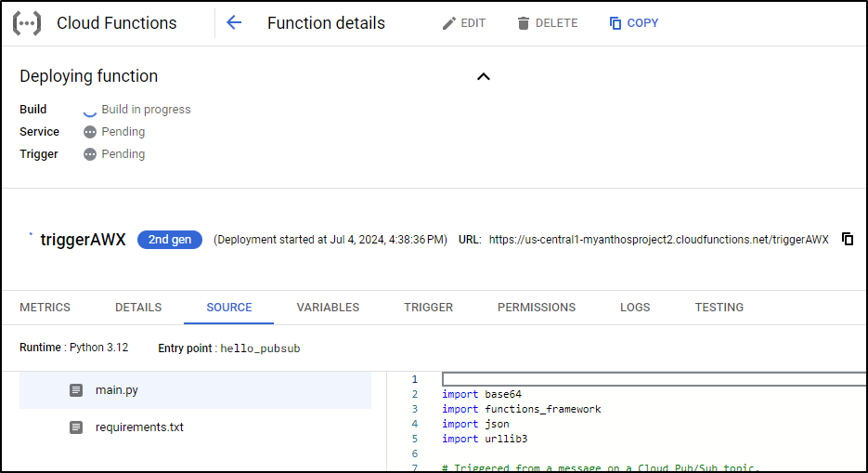Click the COPY function button

click(x=634, y=23)
